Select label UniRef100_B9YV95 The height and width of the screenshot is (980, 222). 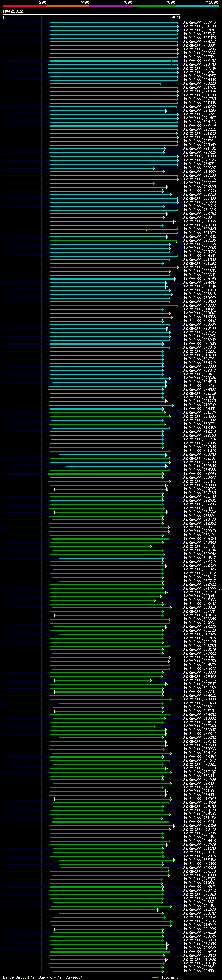(199, 474)
